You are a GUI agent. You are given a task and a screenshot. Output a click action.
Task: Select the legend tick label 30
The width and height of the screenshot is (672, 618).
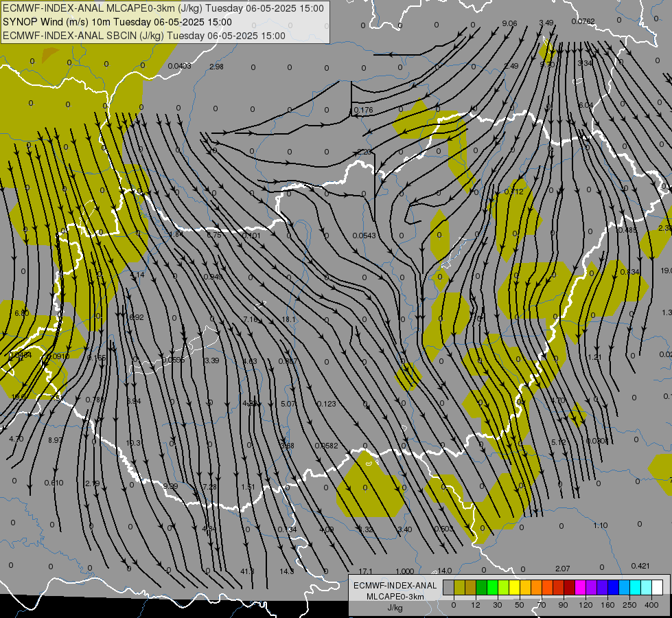(498, 605)
